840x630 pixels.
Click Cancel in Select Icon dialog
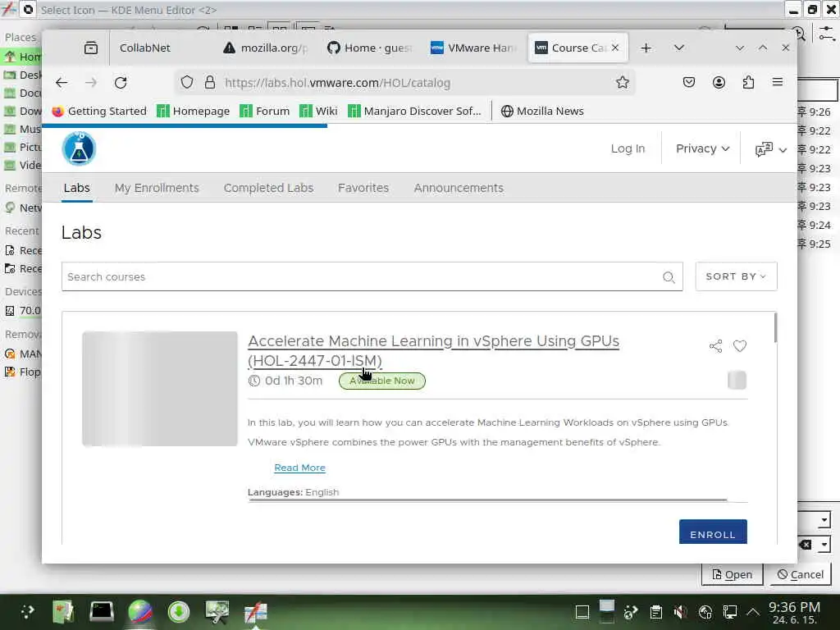[801, 574]
